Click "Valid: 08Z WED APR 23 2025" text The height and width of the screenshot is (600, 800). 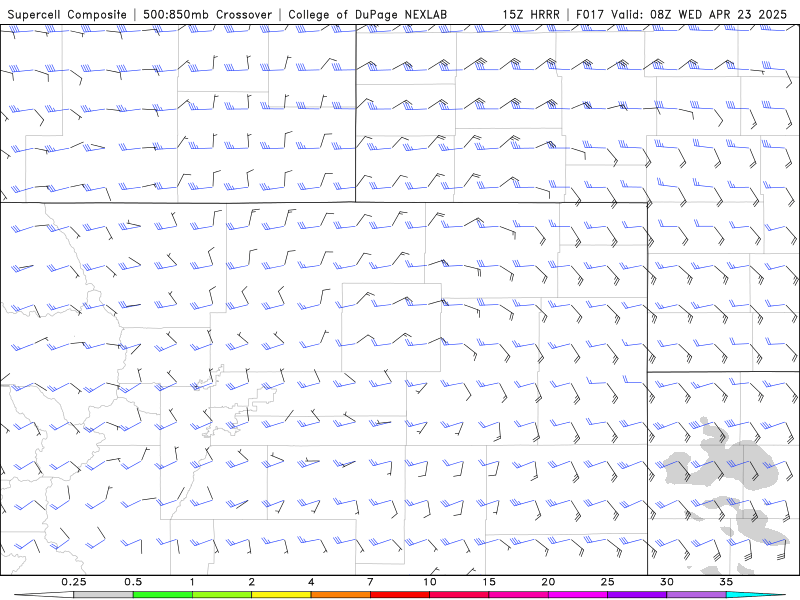[x=699, y=14]
